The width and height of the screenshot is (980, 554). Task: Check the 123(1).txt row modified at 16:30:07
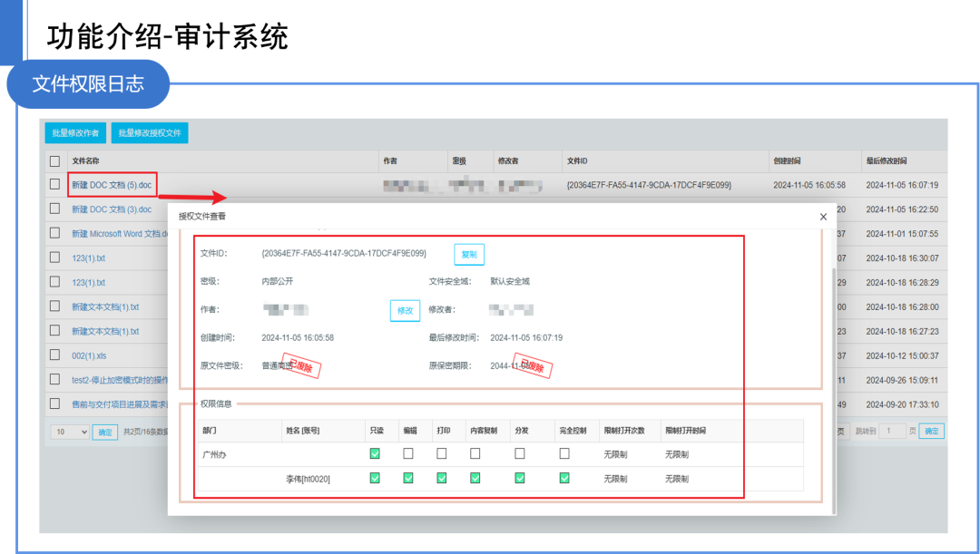click(55, 258)
